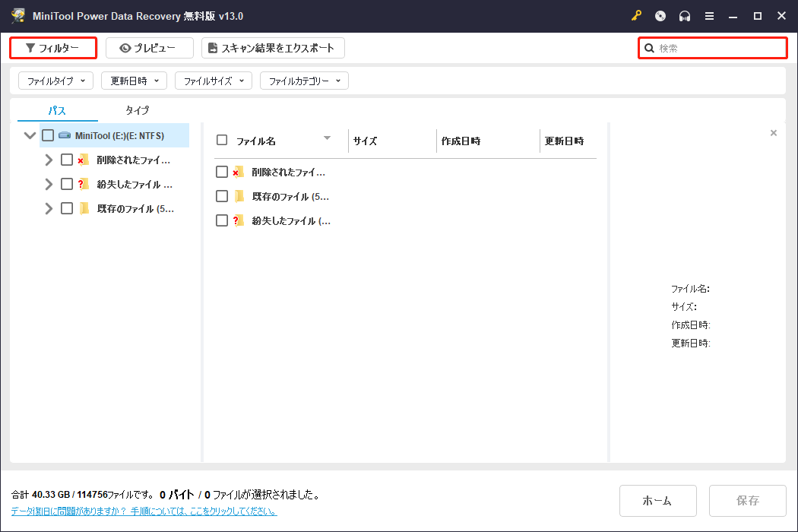Click lost files folder icon in file list
The width and height of the screenshot is (798, 532).
[x=238, y=220]
